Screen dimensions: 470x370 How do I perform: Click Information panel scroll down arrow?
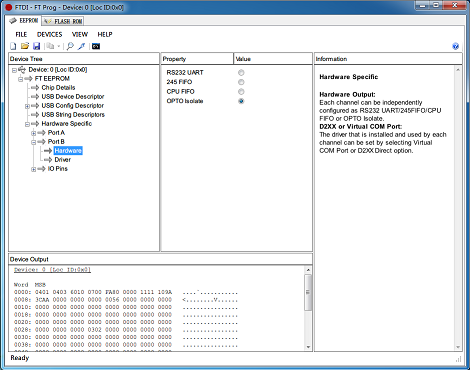458,347
